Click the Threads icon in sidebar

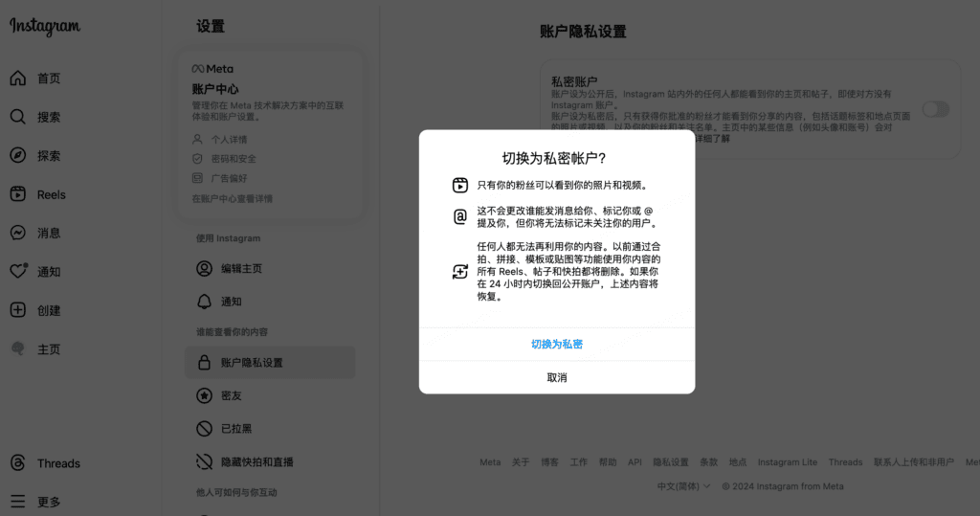[18, 462]
